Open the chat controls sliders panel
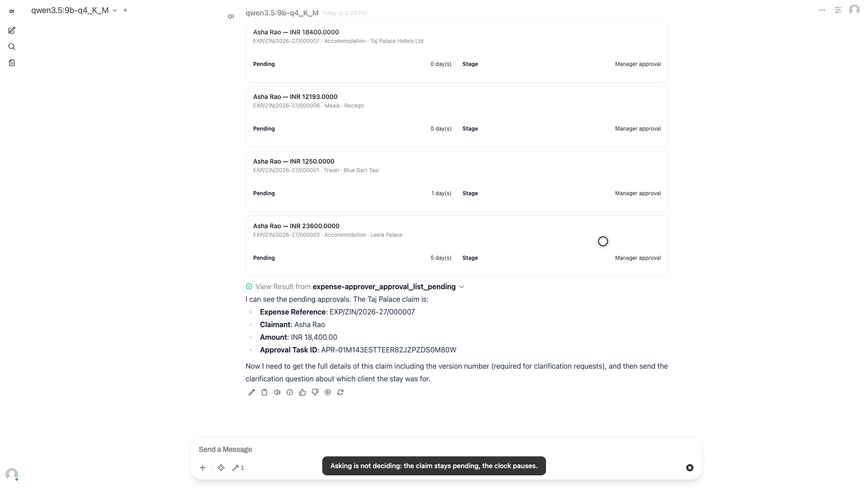Screen dimensions: 868x488 coord(838,10)
